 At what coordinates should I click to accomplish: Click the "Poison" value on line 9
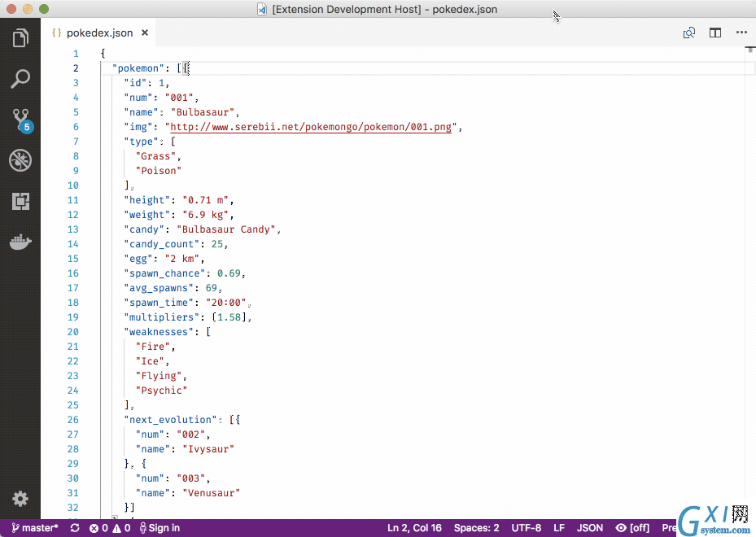159,171
